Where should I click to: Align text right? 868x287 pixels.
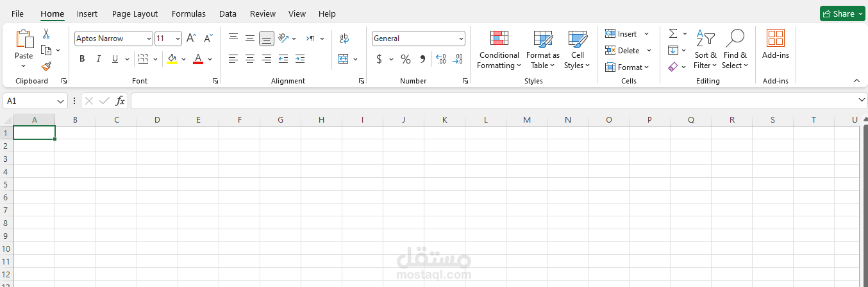click(x=267, y=59)
